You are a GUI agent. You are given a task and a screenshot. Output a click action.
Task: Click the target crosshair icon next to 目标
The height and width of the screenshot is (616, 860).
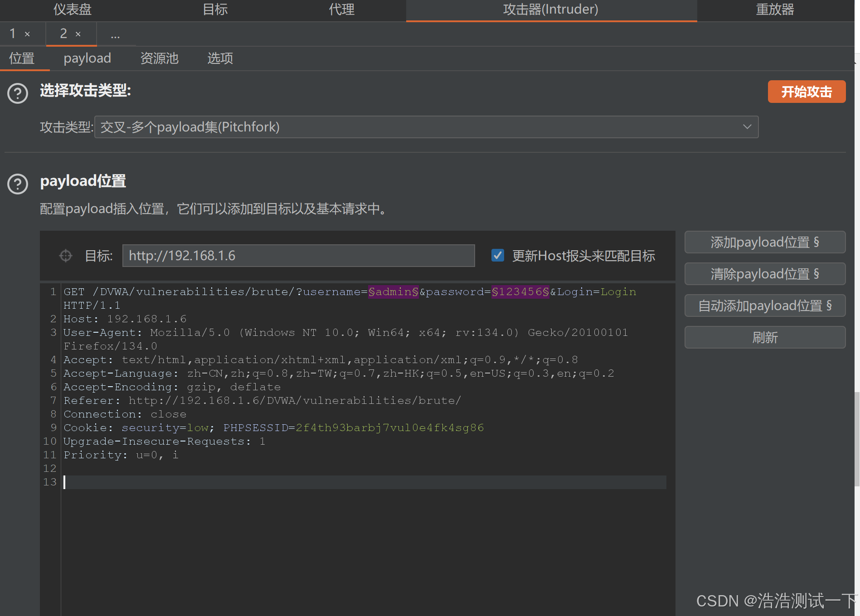(66, 256)
